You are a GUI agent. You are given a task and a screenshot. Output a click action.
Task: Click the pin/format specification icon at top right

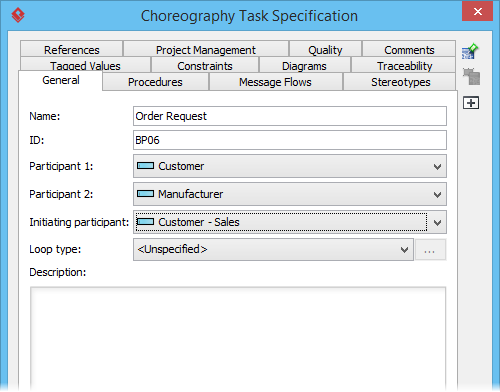click(470, 51)
